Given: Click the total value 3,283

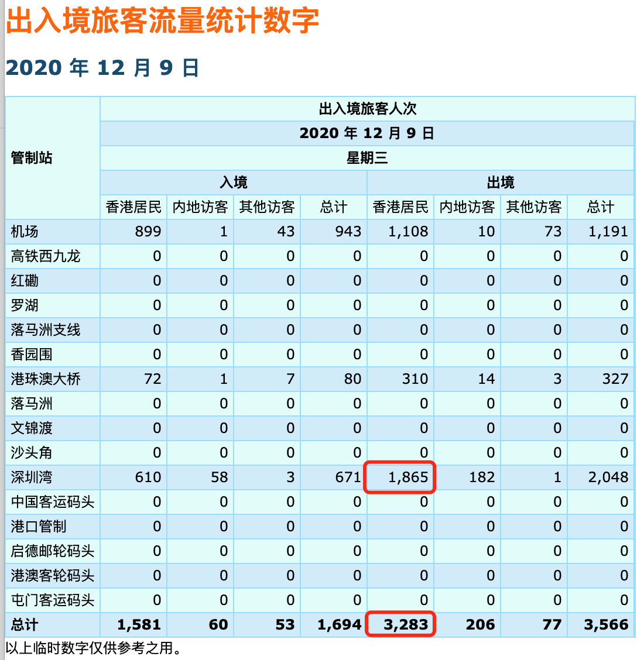Looking at the screenshot, I should tap(406, 625).
